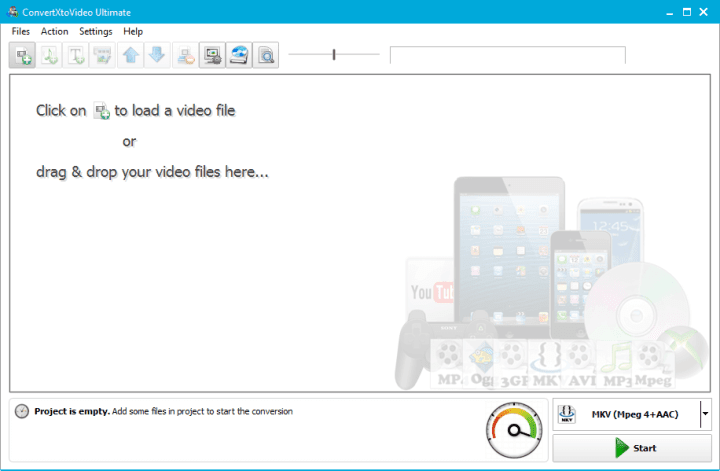720x471 pixels.
Task: Click the add chapter image icon
Action: [102, 55]
